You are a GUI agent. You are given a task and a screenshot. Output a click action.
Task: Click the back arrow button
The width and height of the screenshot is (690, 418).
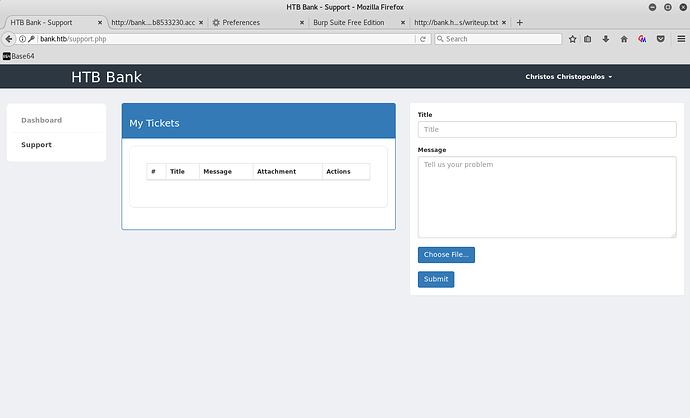[x=9, y=39]
